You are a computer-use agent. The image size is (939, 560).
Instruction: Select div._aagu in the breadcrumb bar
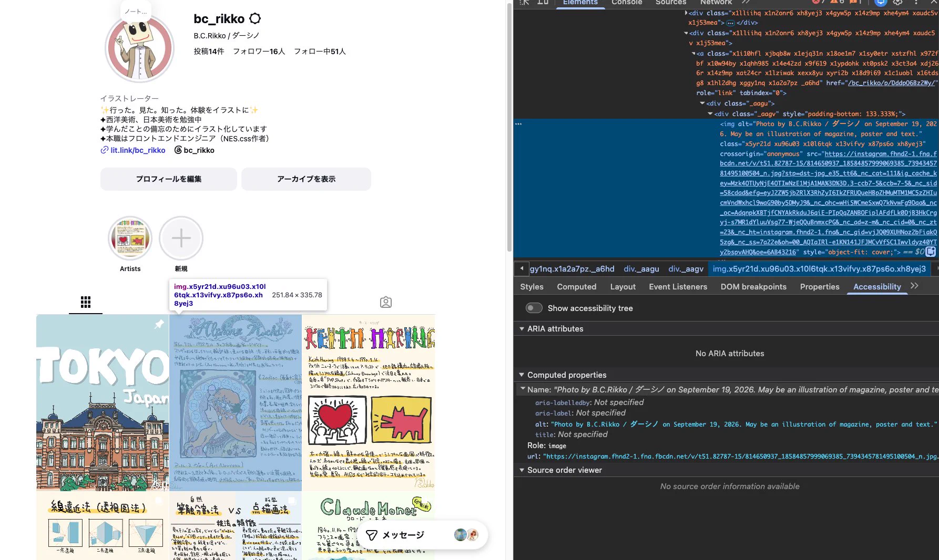click(641, 269)
